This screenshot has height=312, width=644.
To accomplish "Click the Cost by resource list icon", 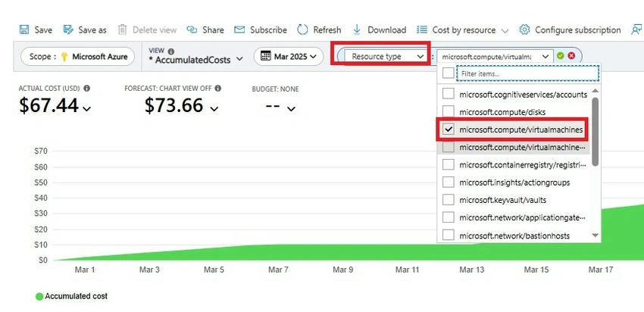I will coord(422,30).
